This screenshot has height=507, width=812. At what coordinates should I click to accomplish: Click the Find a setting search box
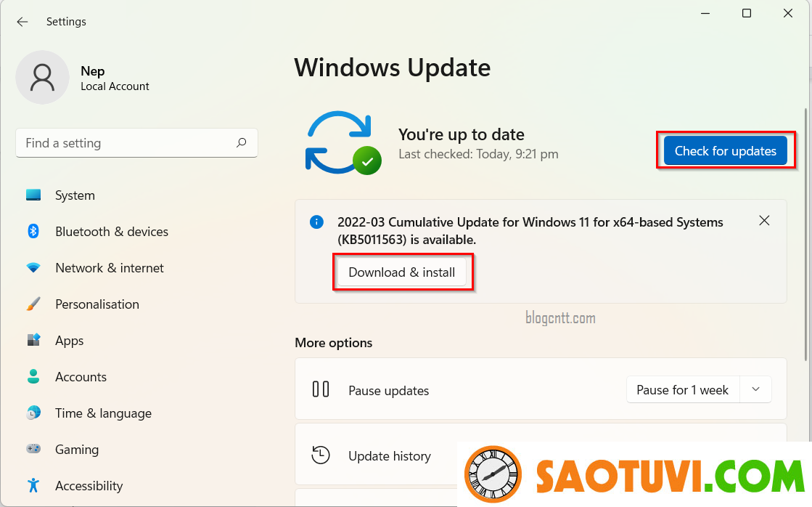coord(136,143)
